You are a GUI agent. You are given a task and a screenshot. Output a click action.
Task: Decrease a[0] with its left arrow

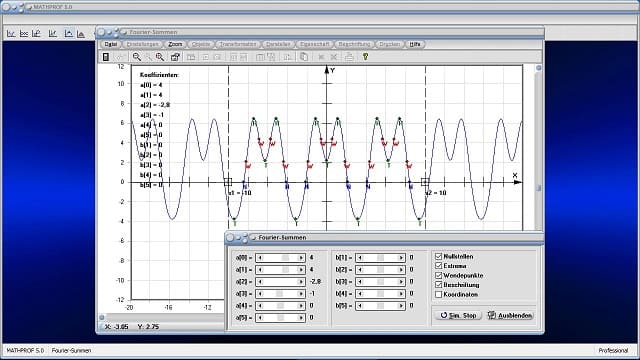[x=260, y=258]
